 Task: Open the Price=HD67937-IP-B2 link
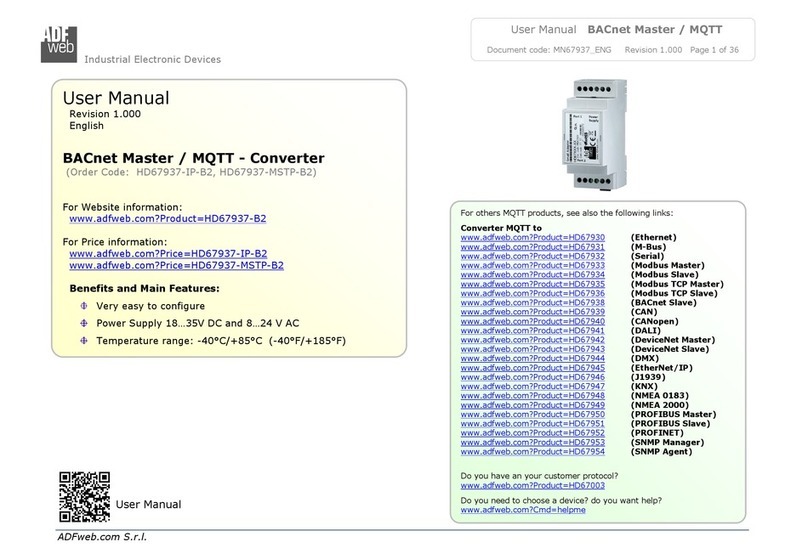(168, 253)
